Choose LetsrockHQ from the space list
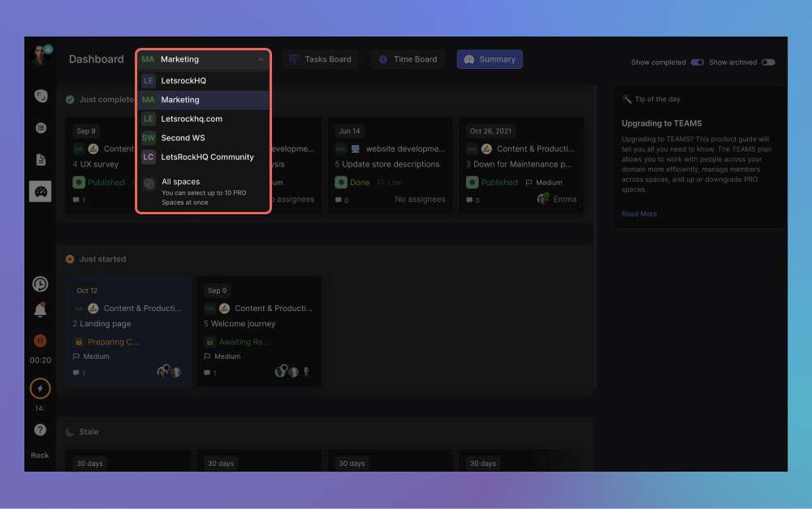 [203, 81]
